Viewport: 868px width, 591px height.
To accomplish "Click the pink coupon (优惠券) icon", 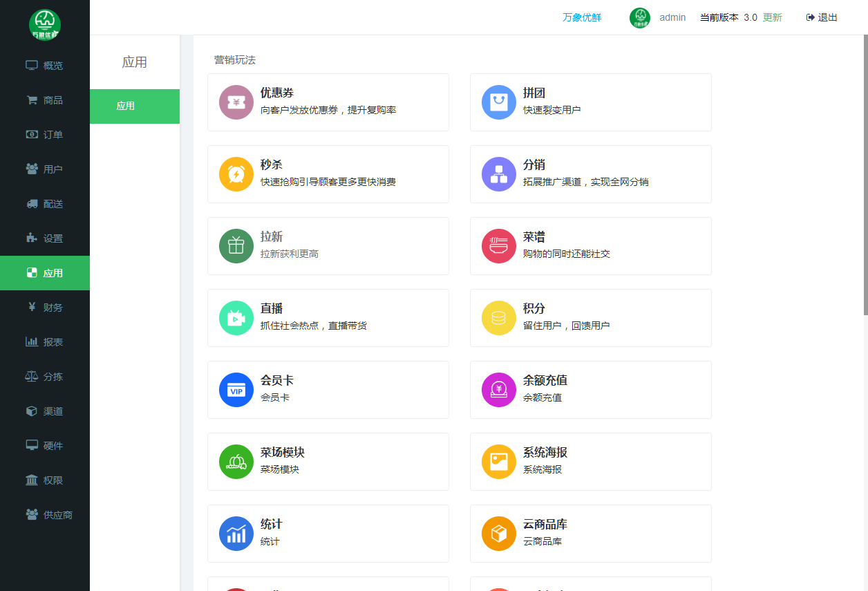I will 236,102.
